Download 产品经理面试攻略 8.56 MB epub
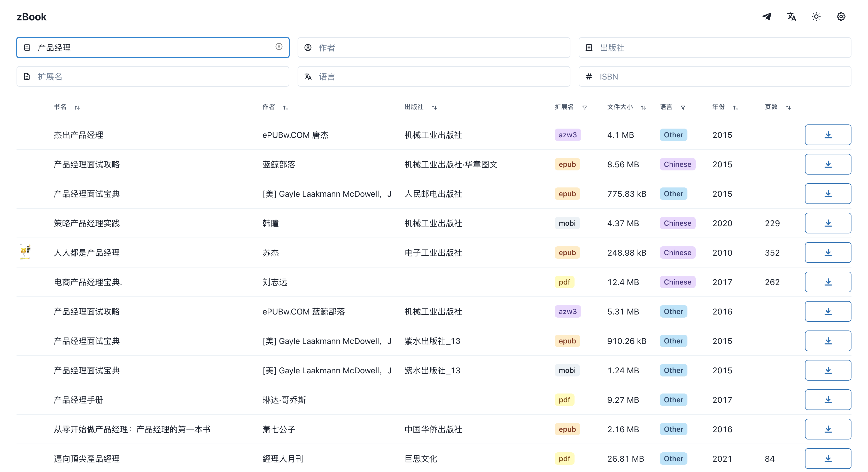This screenshot has height=472, width=868. [828, 164]
